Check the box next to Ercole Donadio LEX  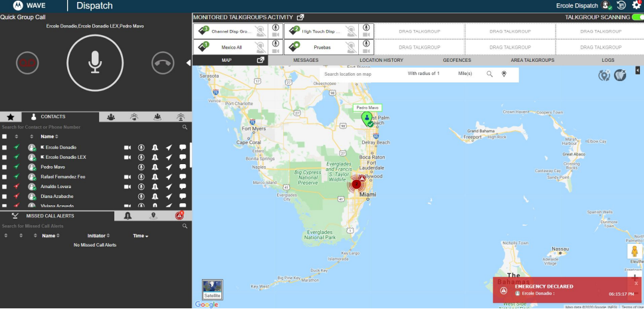pyautogui.click(x=4, y=157)
